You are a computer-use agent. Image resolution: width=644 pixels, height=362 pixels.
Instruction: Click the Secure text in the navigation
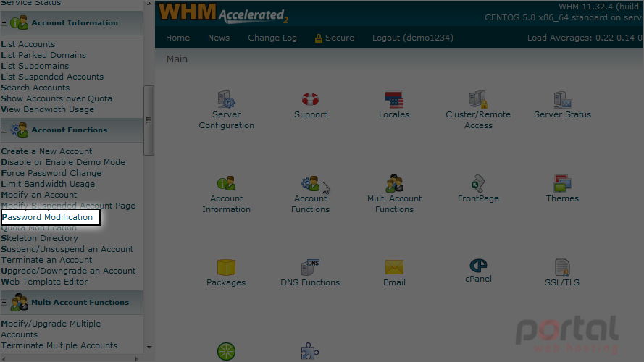(x=340, y=38)
